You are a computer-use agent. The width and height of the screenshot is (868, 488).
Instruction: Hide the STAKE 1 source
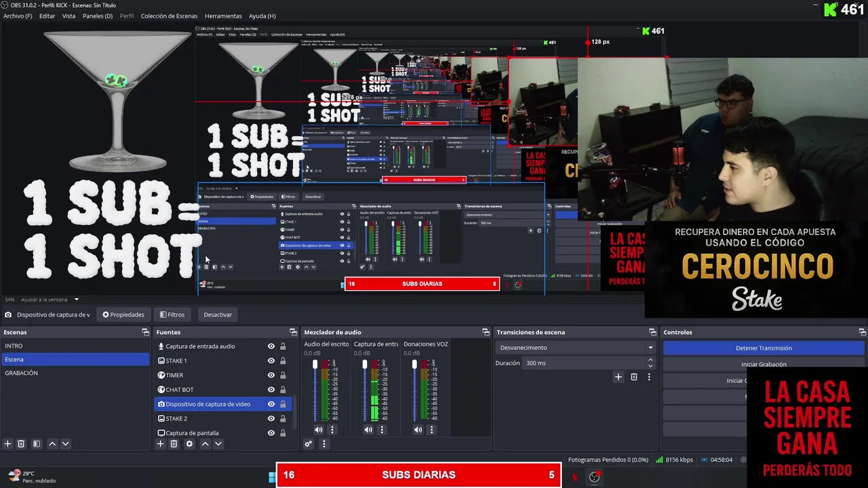click(271, 361)
